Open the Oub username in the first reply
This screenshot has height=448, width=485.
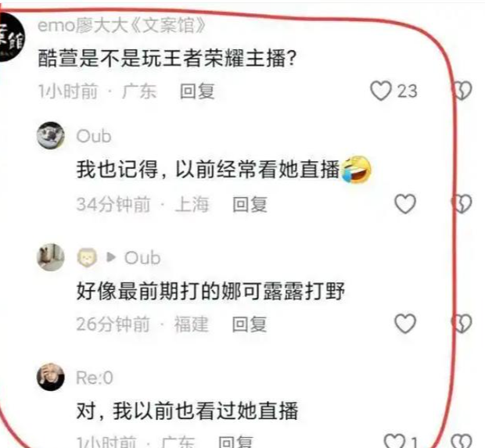point(94,136)
